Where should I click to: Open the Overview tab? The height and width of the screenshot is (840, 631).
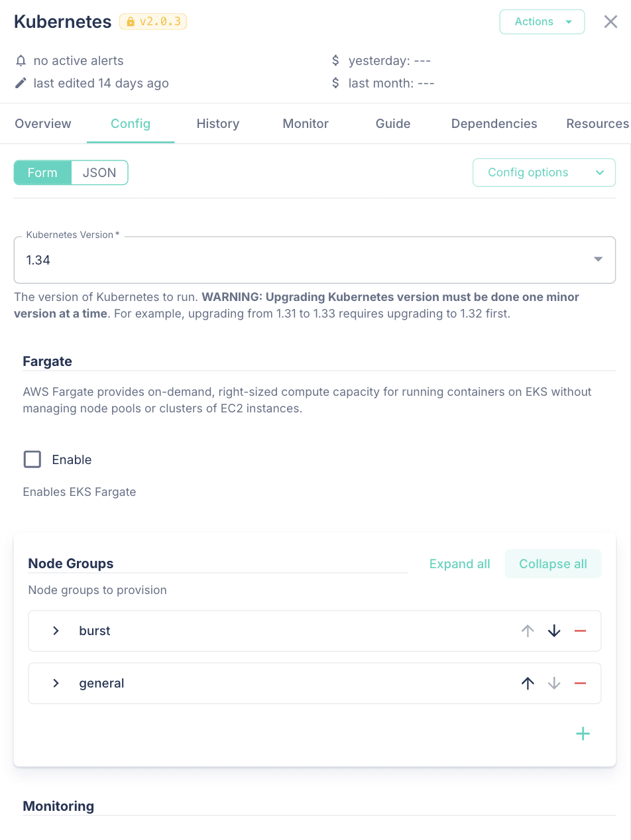point(43,123)
